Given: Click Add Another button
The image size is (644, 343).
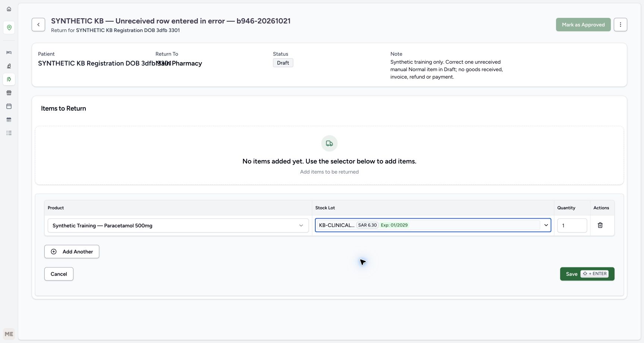Looking at the screenshot, I should 72,252.
